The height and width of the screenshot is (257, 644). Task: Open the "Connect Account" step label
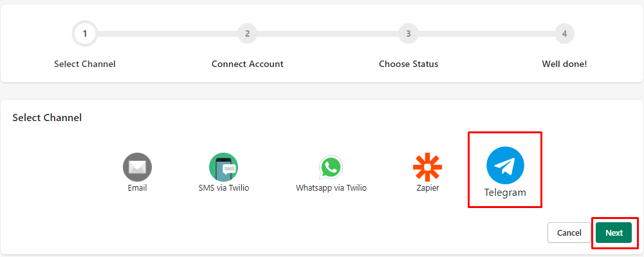pyautogui.click(x=247, y=64)
